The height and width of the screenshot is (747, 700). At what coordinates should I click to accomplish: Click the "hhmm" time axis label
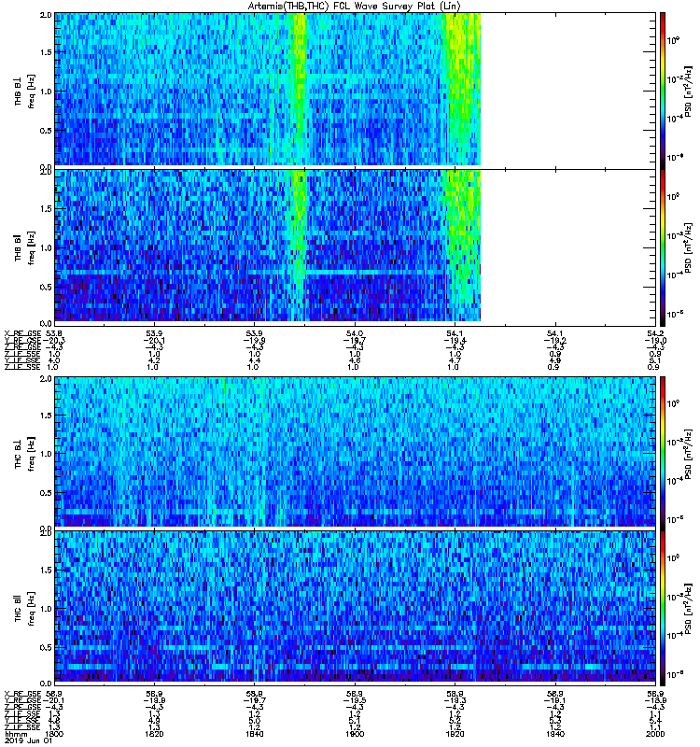(x=16, y=734)
